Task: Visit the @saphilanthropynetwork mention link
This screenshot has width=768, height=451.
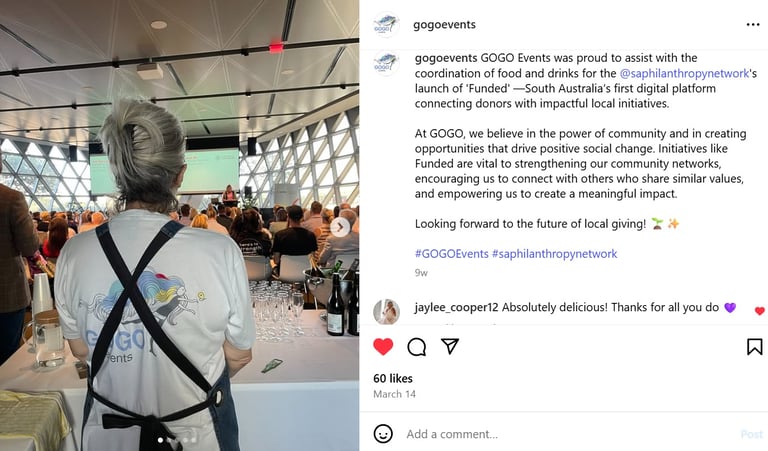Action: tap(684, 73)
